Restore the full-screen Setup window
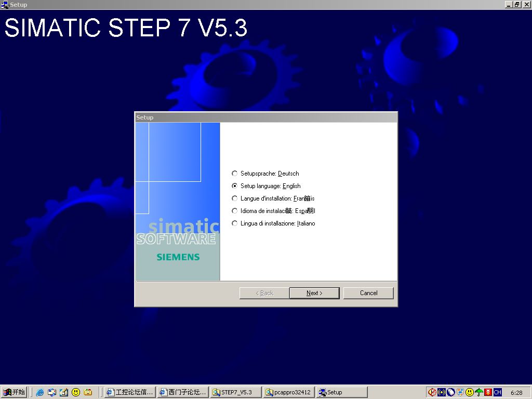 (x=517, y=4)
